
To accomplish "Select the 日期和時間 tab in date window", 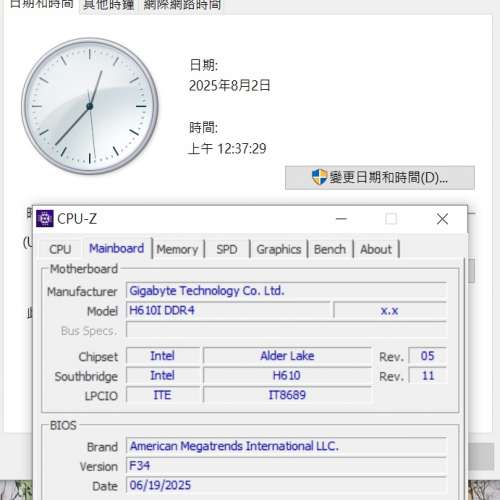I will 41,5.
